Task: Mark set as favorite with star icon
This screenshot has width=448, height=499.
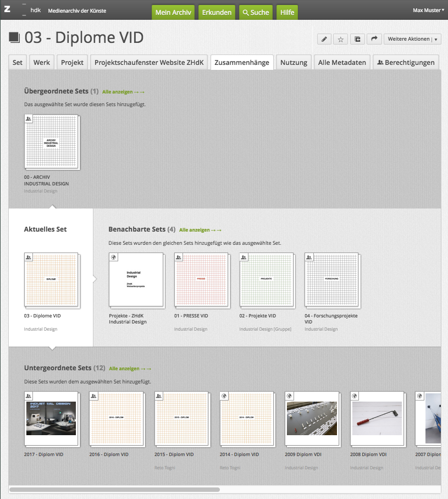Action: tap(340, 39)
